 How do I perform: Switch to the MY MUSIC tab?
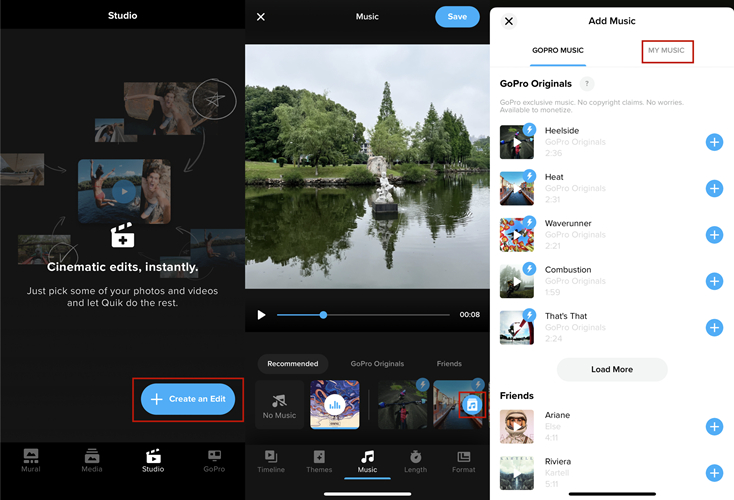(x=666, y=51)
